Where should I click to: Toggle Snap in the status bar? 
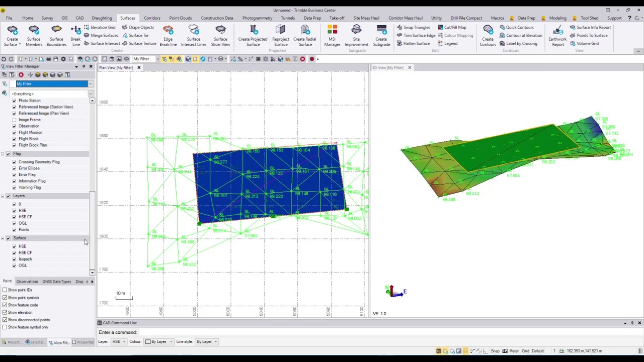(x=495, y=351)
